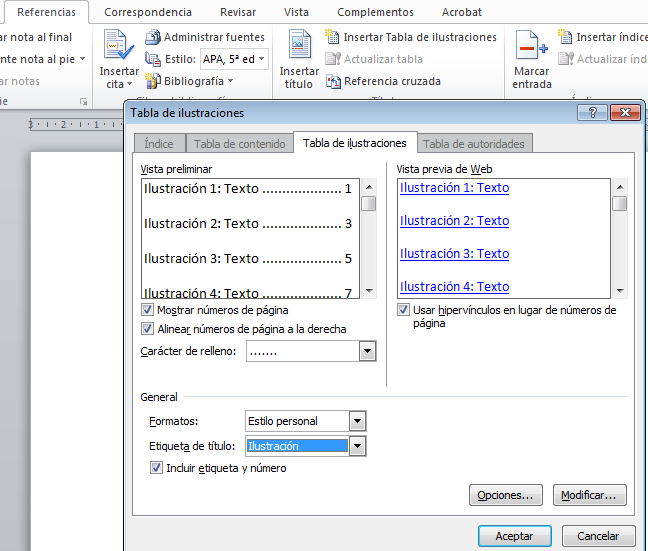Click Vista previa de Web scroll up arrow
Screen dimensions: 648x551
coord(620,187)
